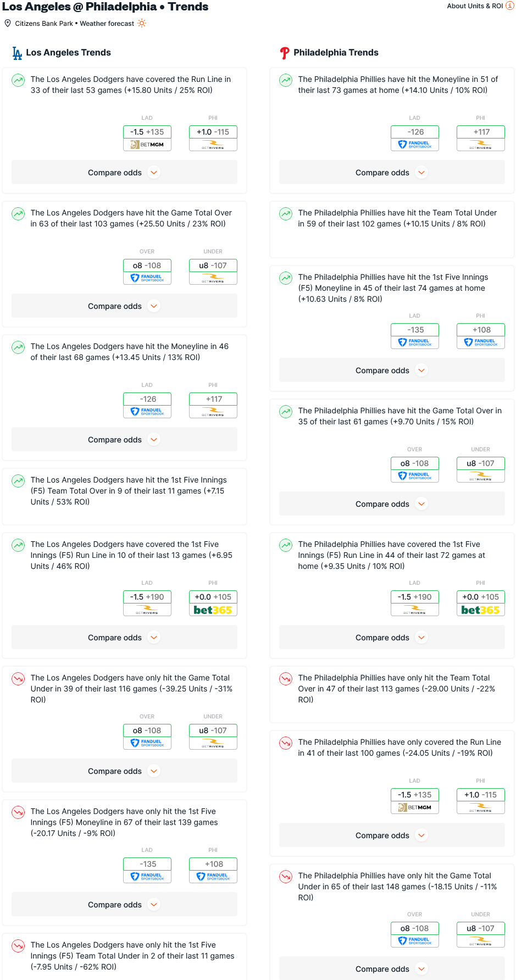Choose LAD -135 FanDuel in Phillies F5 Moneyline
516x980 pixels.
pyautogui.click(x=415, y=335)
